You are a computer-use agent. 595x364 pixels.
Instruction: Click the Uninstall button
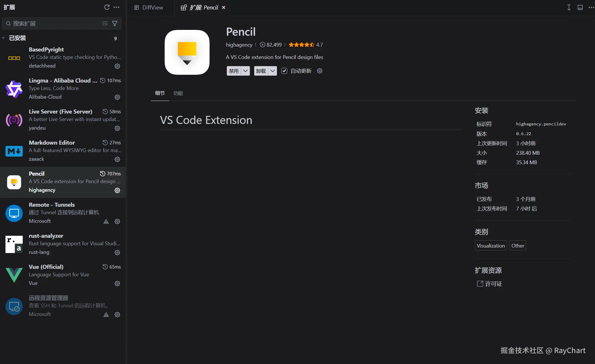pos(261,71)
